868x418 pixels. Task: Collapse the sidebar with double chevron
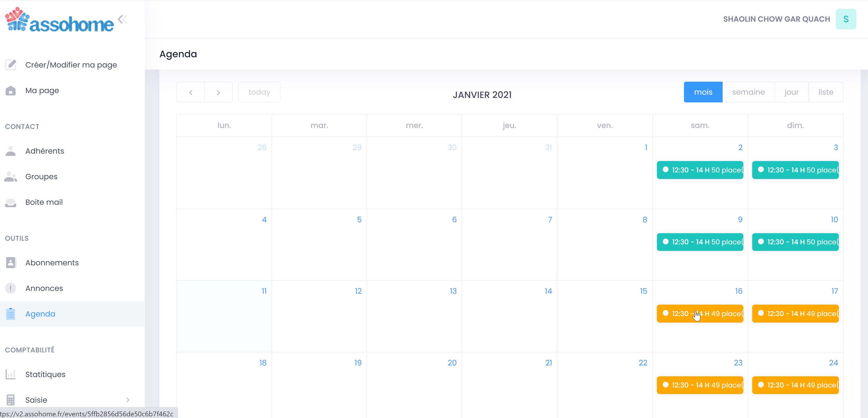pos(123,19)
